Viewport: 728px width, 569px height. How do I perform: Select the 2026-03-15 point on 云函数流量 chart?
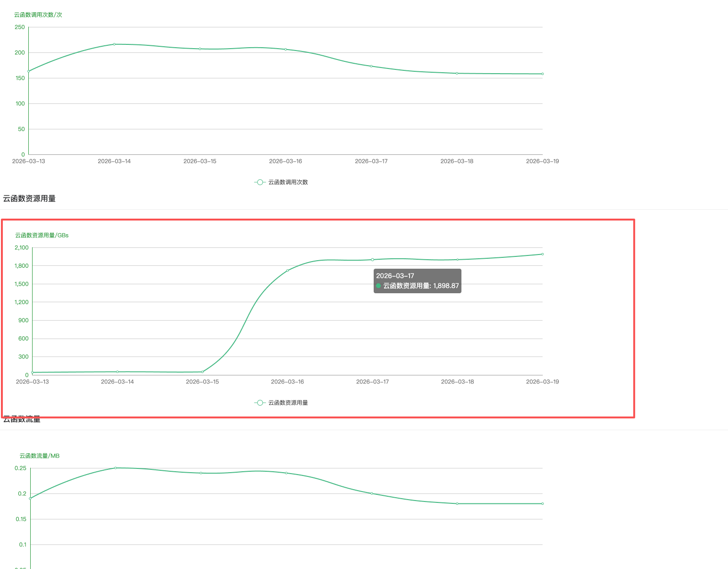201,473
